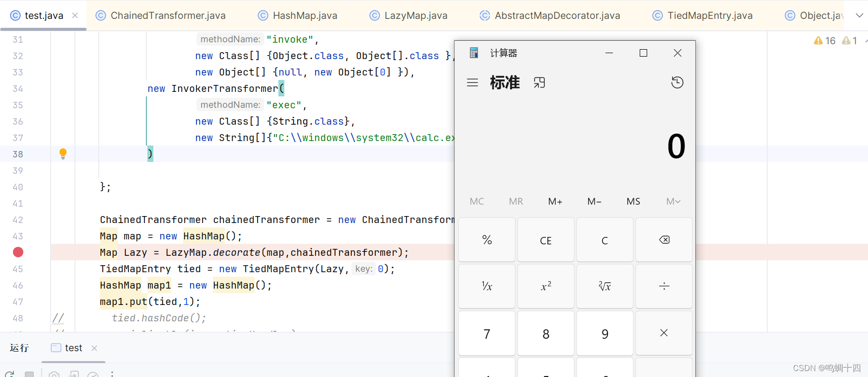Image resolution: width=868 pixels, height=377 pixels.
Task: Click the 9 key in calculator
Action: pyautogui.click(x=605, y=333)
